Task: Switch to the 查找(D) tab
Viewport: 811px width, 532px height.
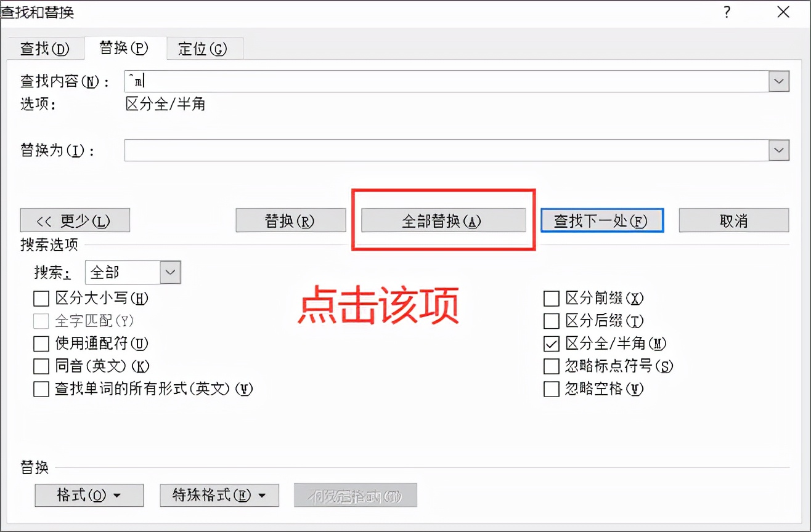Action: tap(44, 48)
